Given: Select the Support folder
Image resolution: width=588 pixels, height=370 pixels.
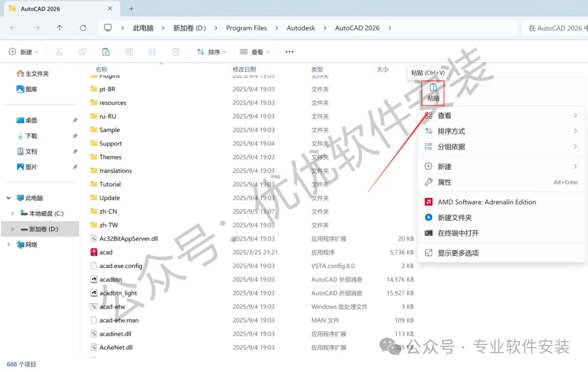Looking at the screenshot, I should pyautogui.click(x=106, y=144).
